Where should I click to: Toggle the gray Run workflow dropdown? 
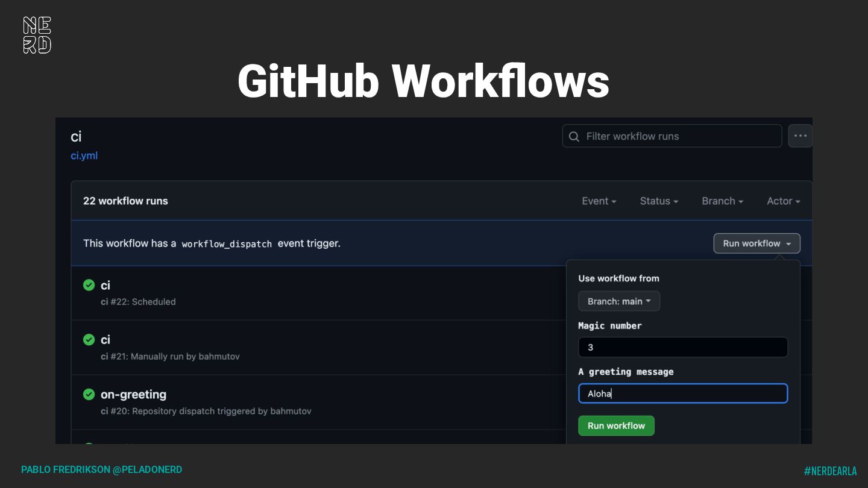[756, 243]
